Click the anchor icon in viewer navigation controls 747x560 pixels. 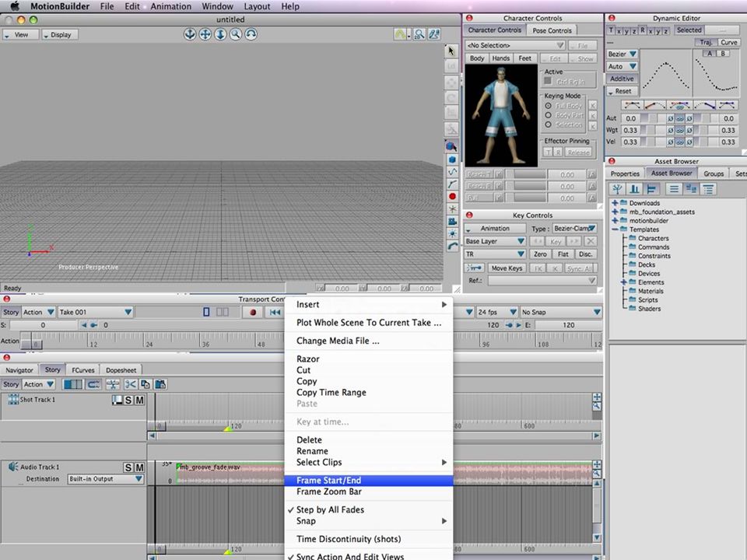190,34
